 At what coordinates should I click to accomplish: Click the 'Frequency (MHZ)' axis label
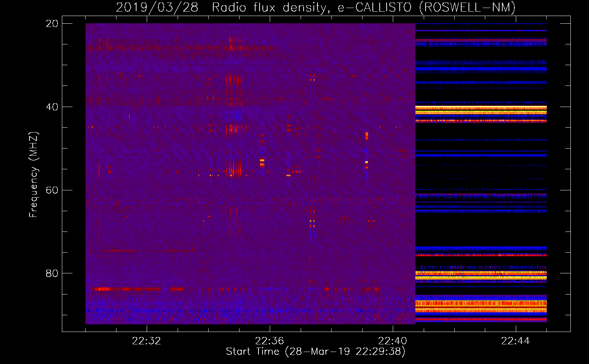point(33,175)
